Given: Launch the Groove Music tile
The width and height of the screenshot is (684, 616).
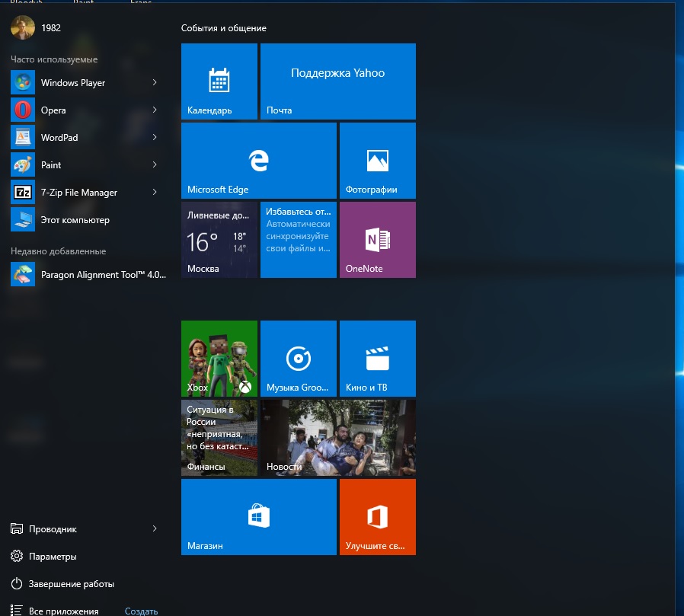Looking at the screenshot, I should coord(298,359).
